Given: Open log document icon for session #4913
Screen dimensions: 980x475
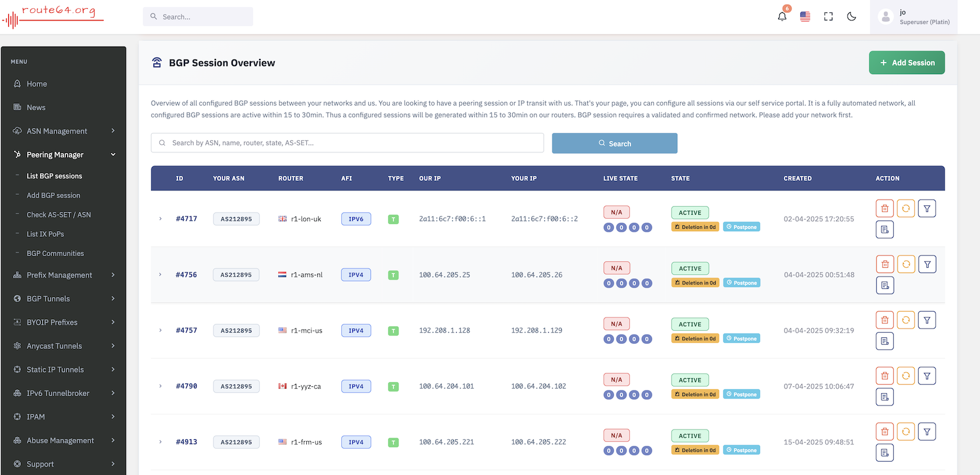Looking at the screenshot, I should [885, 453].
